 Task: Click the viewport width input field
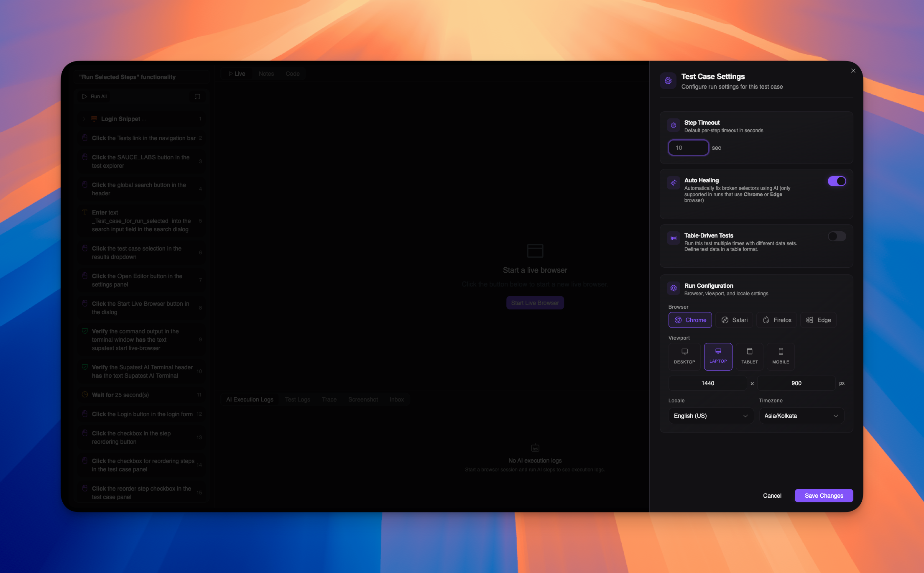pos(707,383)
